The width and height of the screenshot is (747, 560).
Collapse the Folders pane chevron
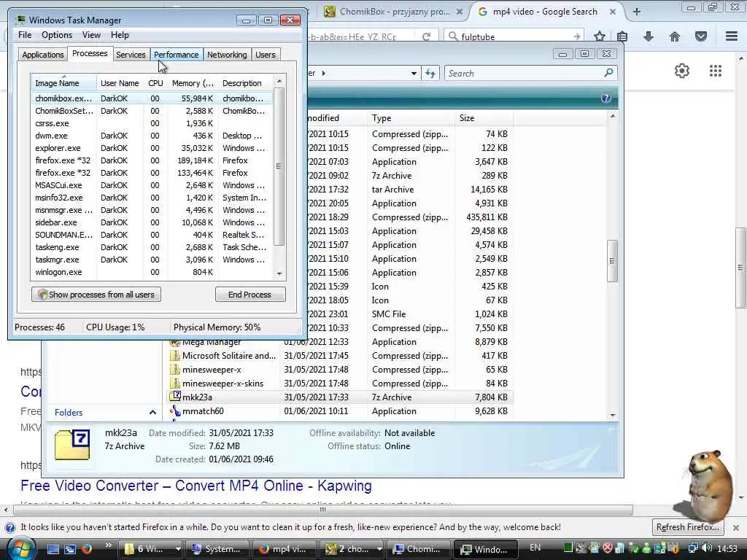point(152,413)
